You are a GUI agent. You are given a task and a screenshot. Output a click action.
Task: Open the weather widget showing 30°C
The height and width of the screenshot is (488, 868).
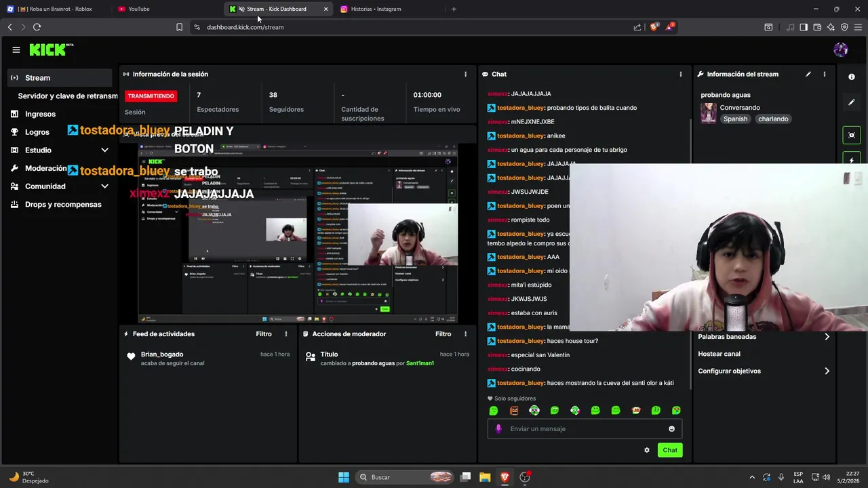(27, 477)
